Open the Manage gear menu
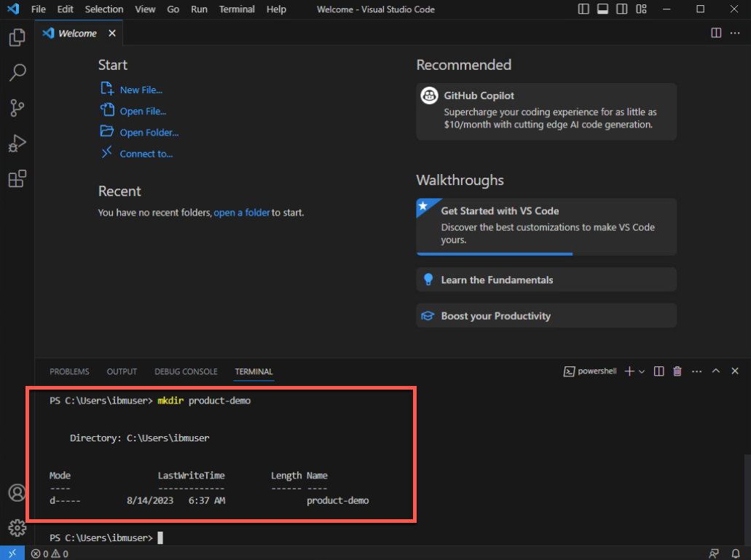The height and width of the screenshot is (560, 751). click(x=17, y=527)
